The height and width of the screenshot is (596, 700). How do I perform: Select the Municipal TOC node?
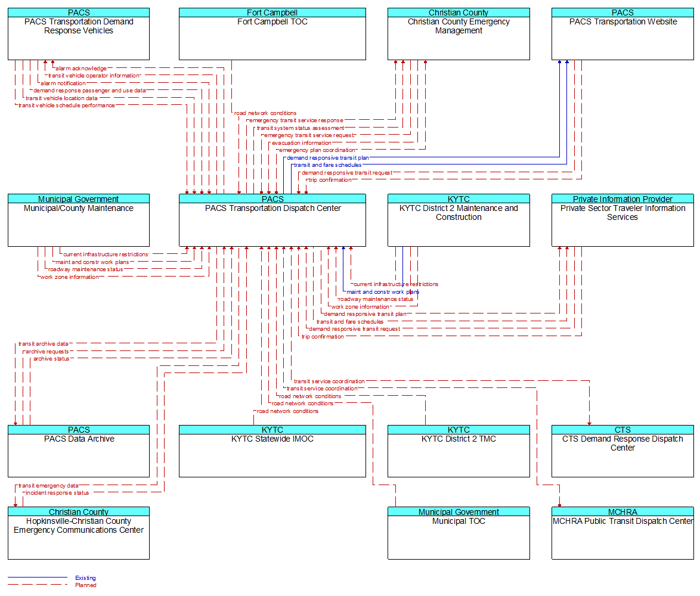459,533
